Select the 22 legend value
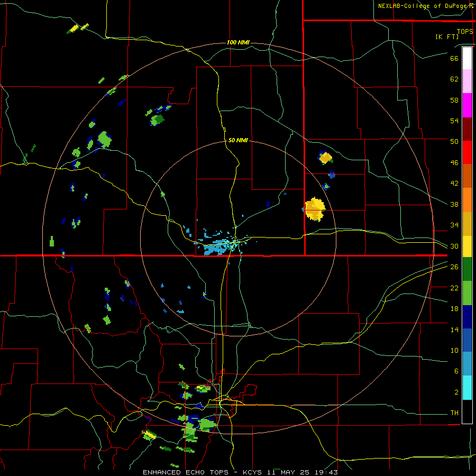Screen dimensions: 476x476 click(x=454, y=288)
